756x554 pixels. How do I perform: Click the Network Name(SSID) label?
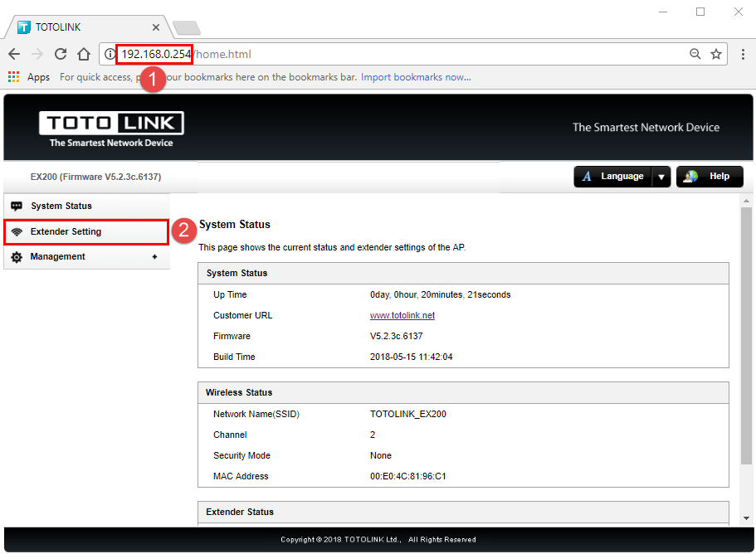click(256, 414)
